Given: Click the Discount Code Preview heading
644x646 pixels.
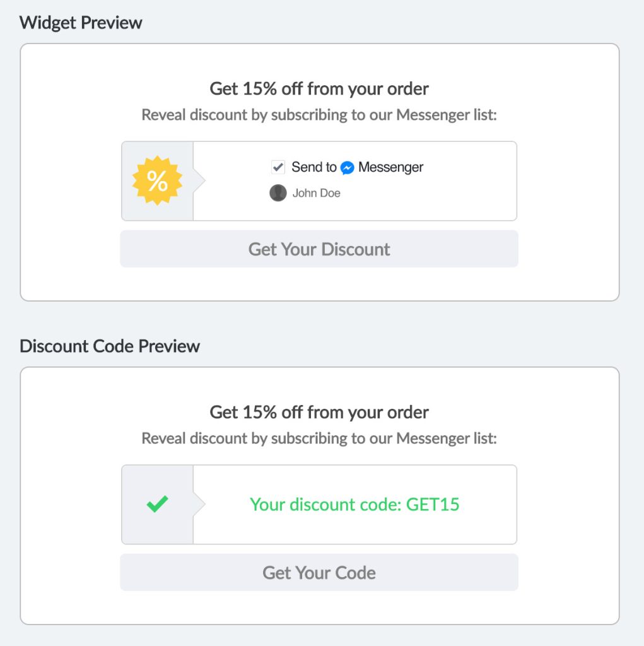Looking at the screenshot, I should 110,346.
